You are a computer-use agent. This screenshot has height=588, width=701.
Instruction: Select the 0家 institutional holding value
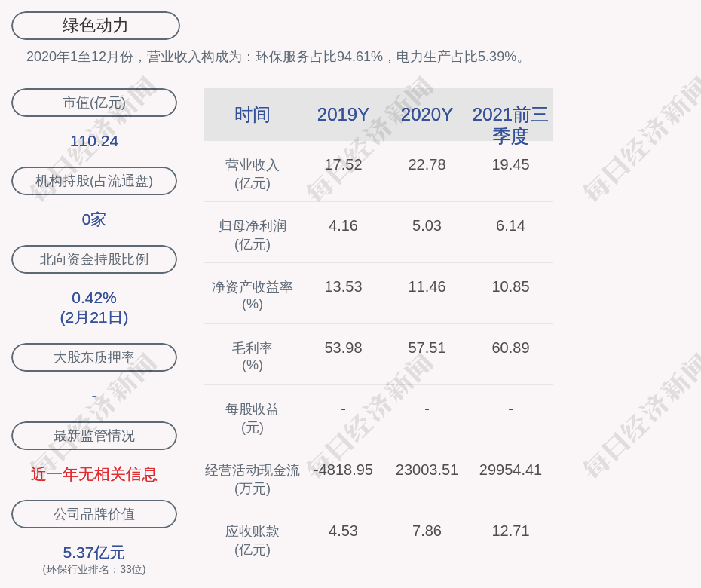coord(94,219)
